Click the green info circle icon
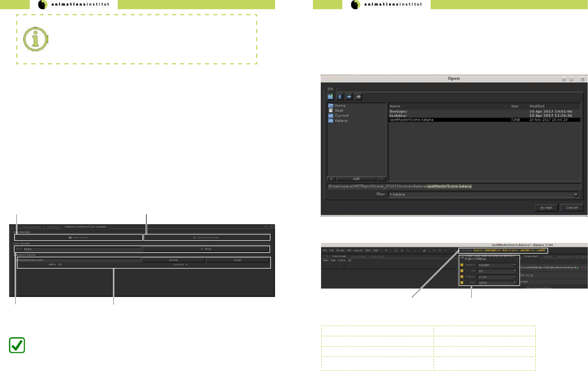Image resolution: width=588 pixels, height=371 pixels. click(x=36, y=39)
